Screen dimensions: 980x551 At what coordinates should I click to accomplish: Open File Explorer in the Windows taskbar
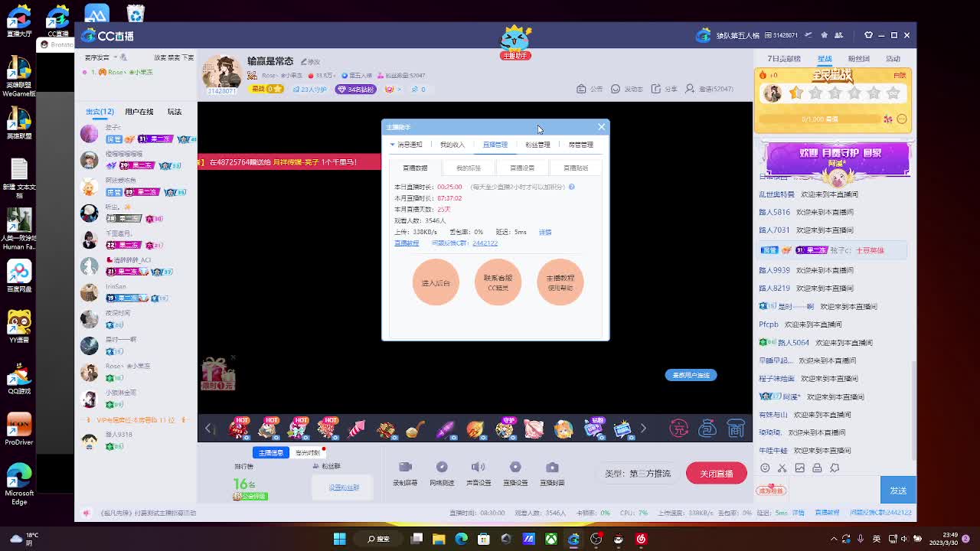[x=439, y=539]
